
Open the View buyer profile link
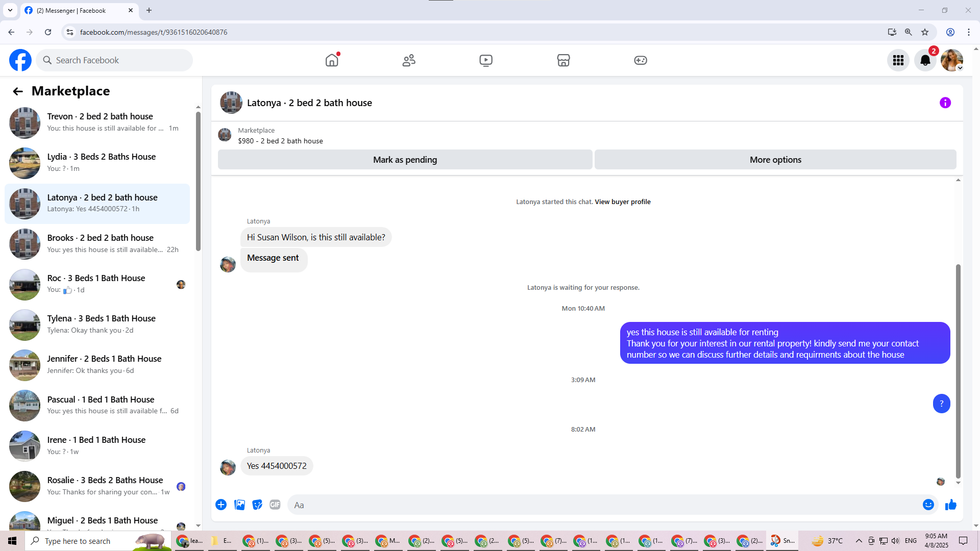(622, 202)
